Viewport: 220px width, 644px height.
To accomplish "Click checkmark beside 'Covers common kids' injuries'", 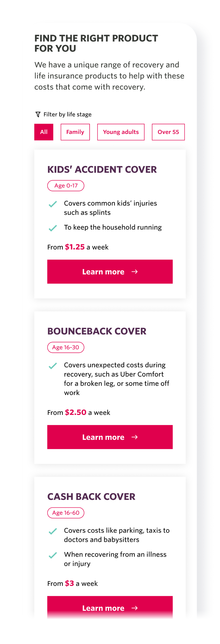I will click(53, 204).
